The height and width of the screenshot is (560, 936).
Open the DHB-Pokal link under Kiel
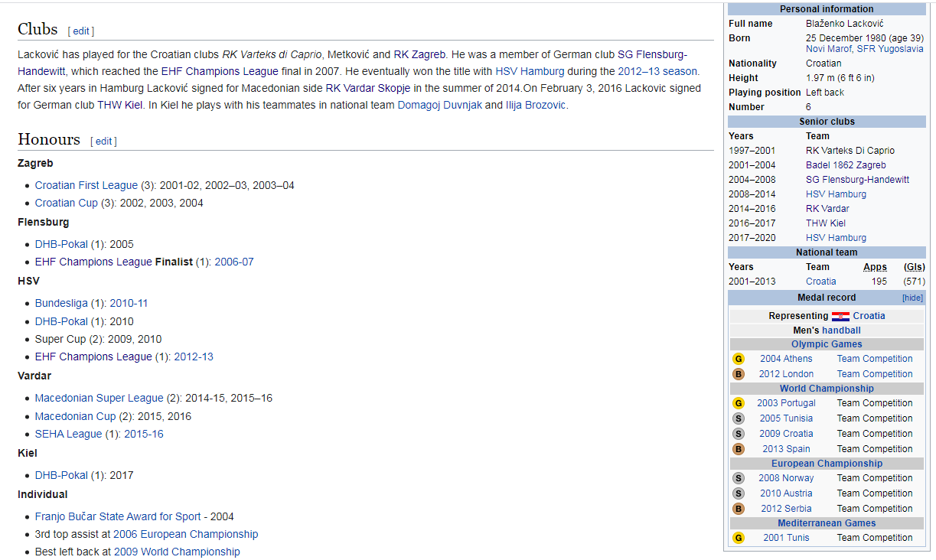[61, 475]
